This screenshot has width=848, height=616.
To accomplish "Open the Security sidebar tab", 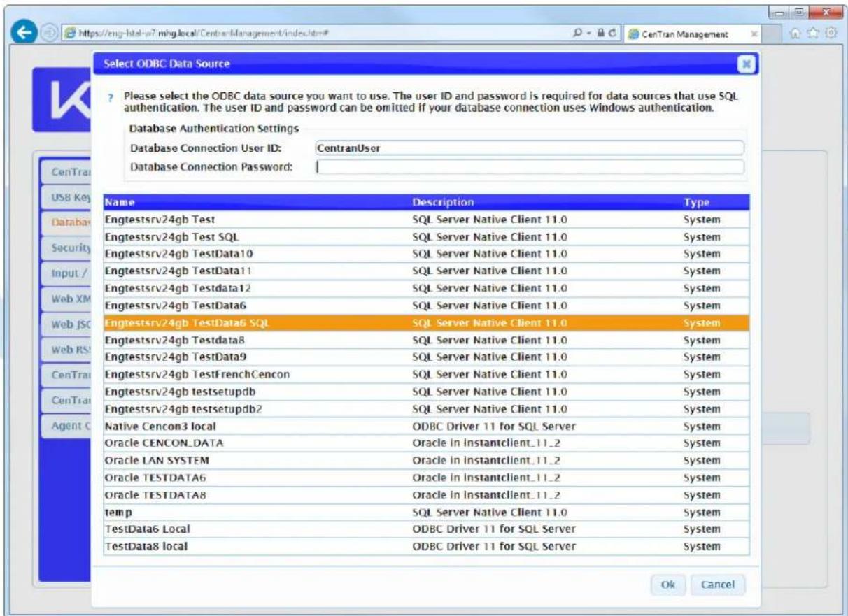I will pyautogui.click(x=66, y=248).
